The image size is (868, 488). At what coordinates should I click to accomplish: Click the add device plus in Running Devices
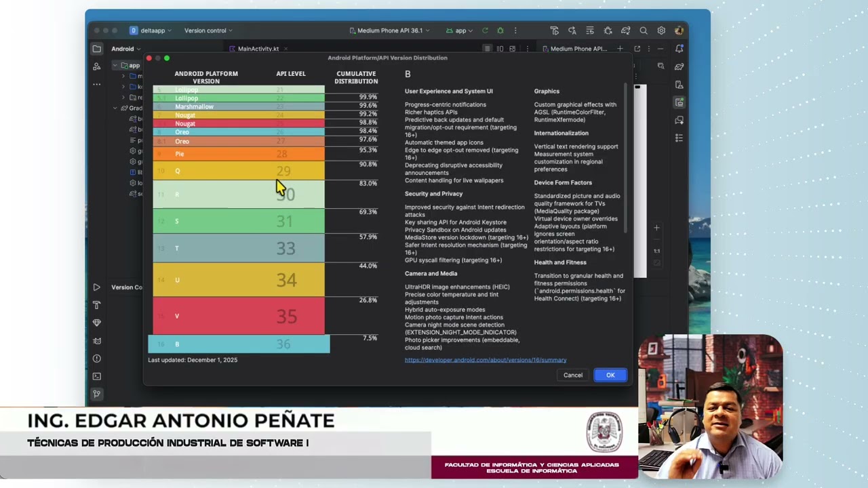(620, 49)
